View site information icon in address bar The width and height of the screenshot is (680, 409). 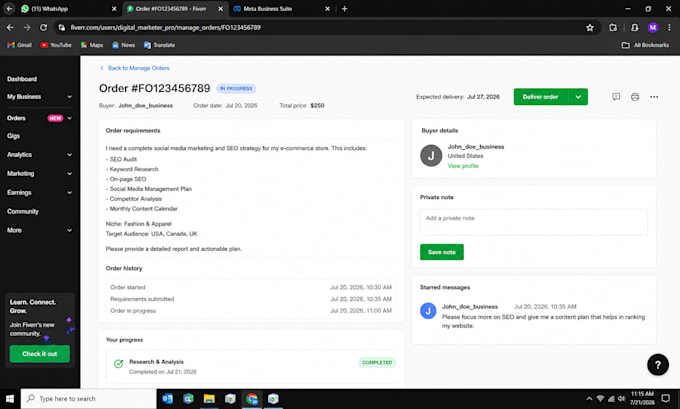click(62, 27)
